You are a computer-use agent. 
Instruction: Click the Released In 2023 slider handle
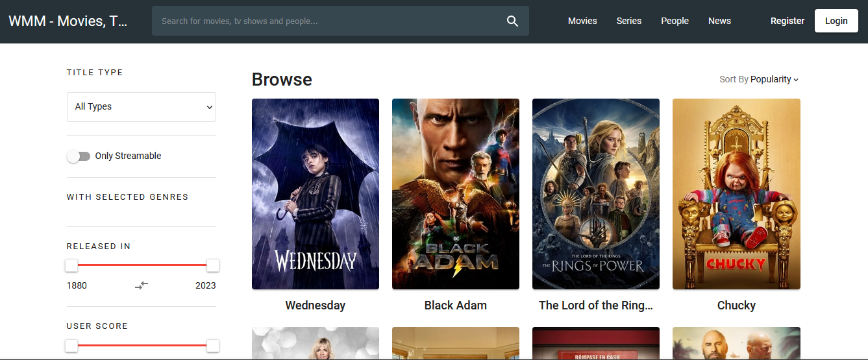212,265
